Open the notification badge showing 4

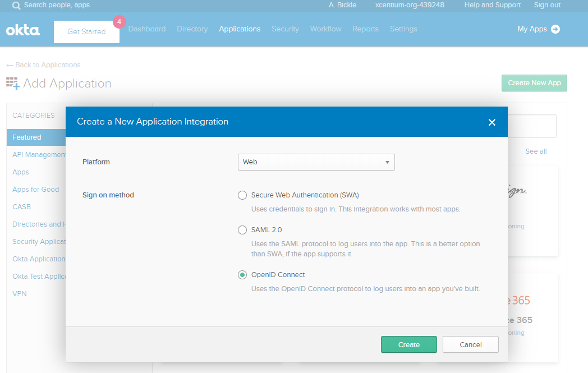click(x=120, y=22)
